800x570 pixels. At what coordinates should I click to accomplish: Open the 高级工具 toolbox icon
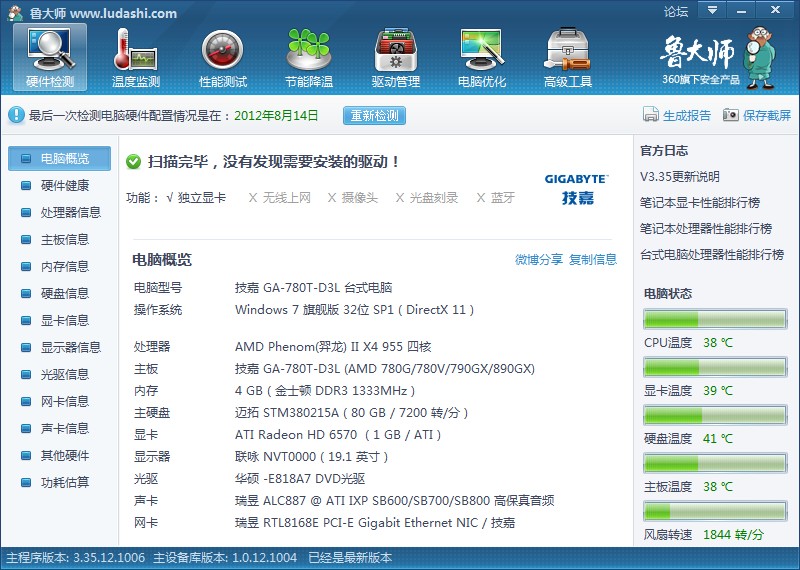point(568,57)
